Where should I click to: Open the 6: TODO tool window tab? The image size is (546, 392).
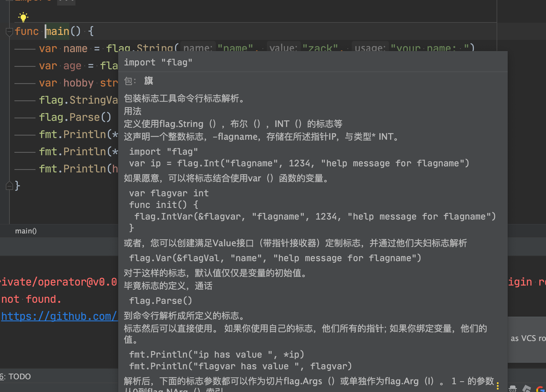pyautogui.click(x=16, y=376)
